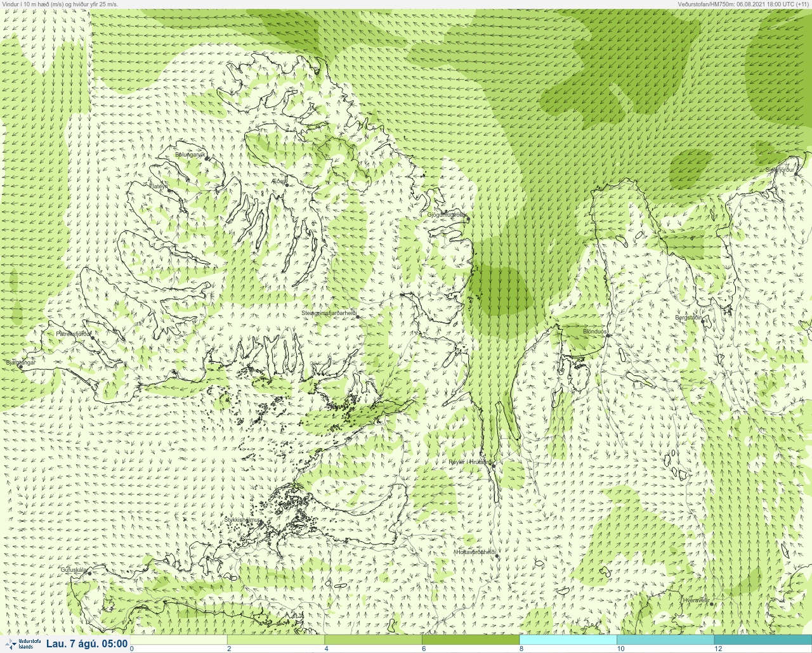
Task: Click the Blönduós station label
Action: coord(595,332)
